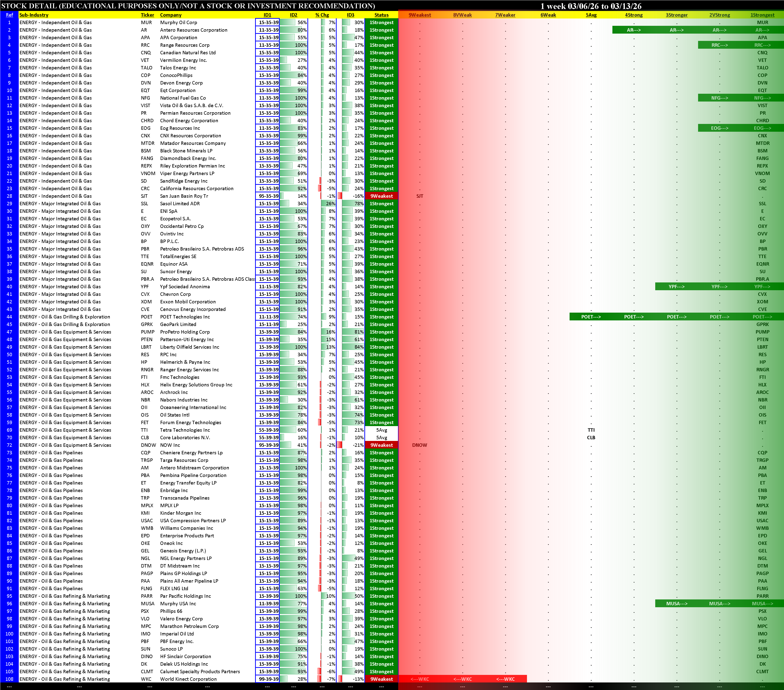The image size is (784, 690).
Task: Select the Status column header
Action: tap(381, 15)
